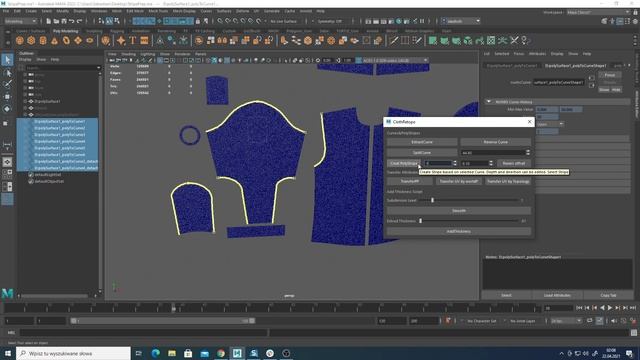This screenshot has width=640, height=360.
Task: Create a polygon cylinder from the shelf
Action: tap(43, 40)
